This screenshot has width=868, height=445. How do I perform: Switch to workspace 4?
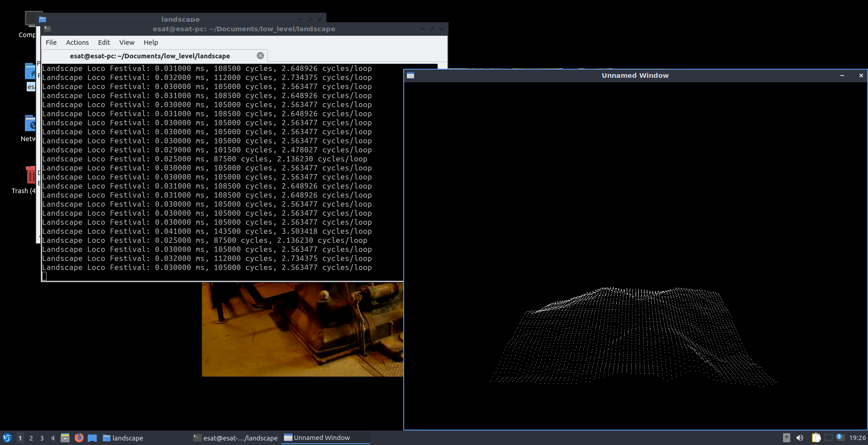53,438
